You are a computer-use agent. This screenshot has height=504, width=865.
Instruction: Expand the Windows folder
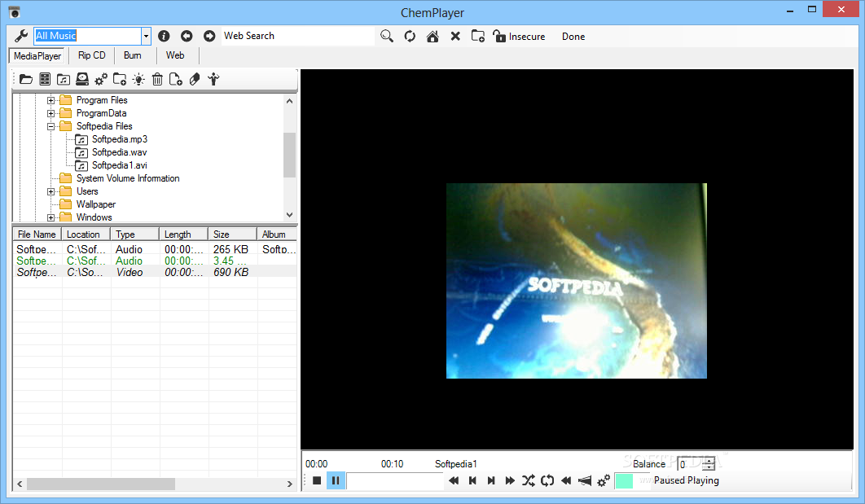[50, 218]
